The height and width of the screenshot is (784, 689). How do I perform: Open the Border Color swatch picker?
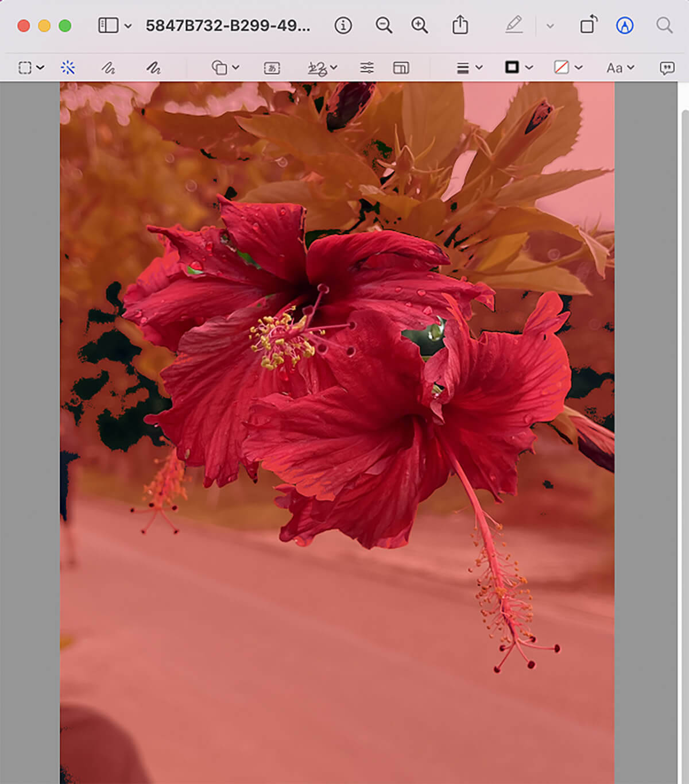click(518, 68)
